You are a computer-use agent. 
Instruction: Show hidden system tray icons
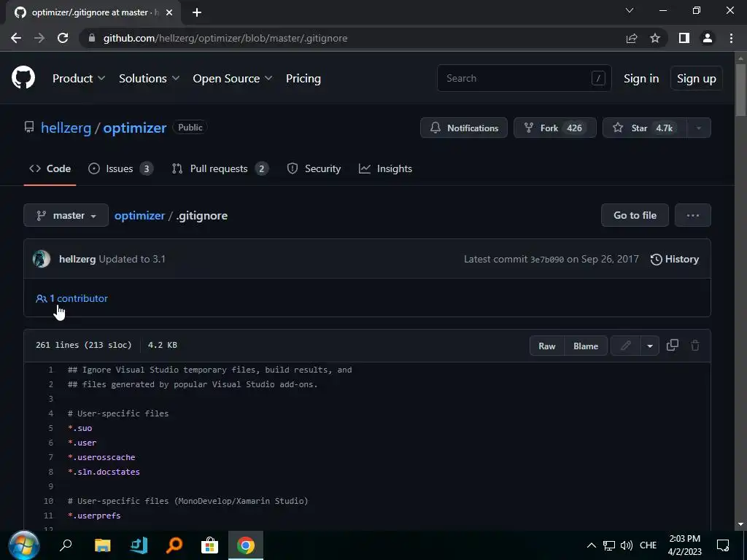pos(591,545)
